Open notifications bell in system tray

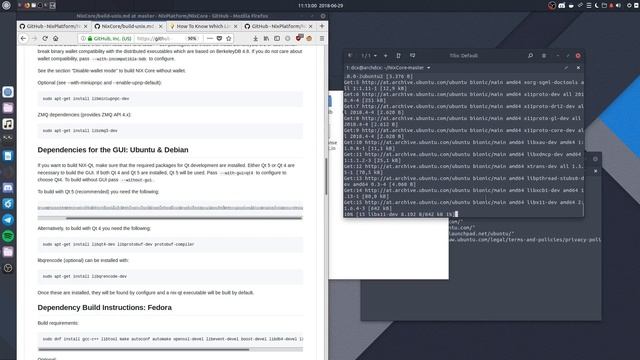click(x=611, y=5)
